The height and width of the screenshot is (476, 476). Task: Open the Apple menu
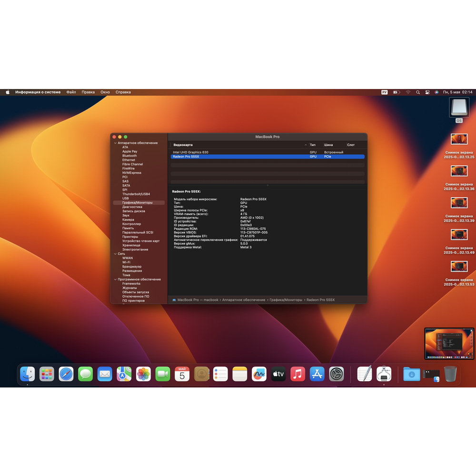pyautogui.click(x=8, y=92)
